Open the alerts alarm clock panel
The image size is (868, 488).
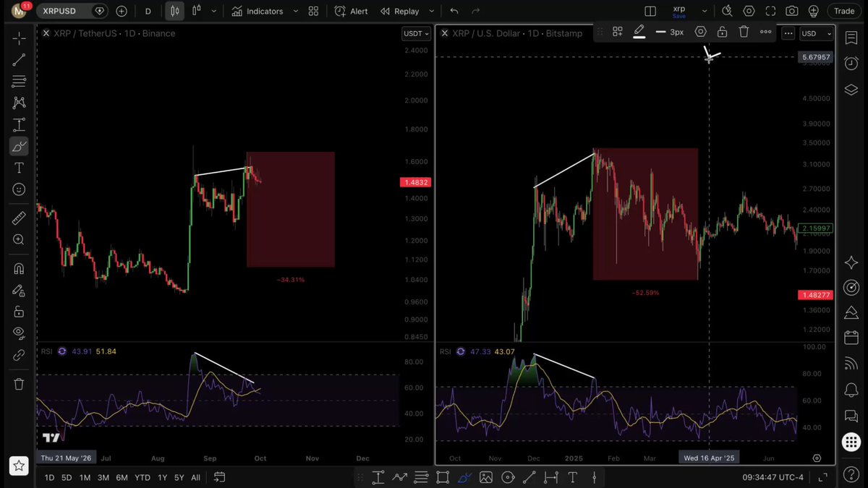pos(851,63)
